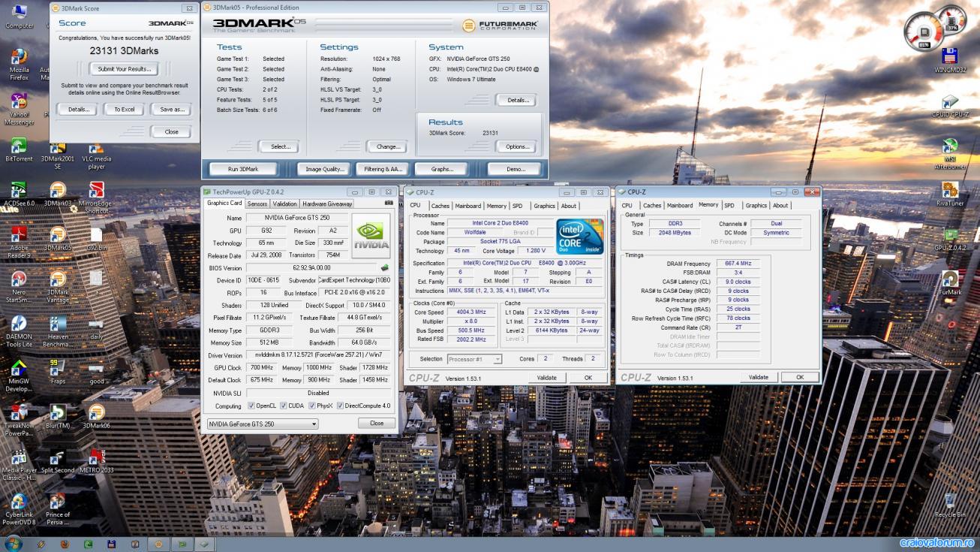Click the NVIDIA logo in GPU-Z
Viewport: 980px width, 552px height.
point(371,235)
